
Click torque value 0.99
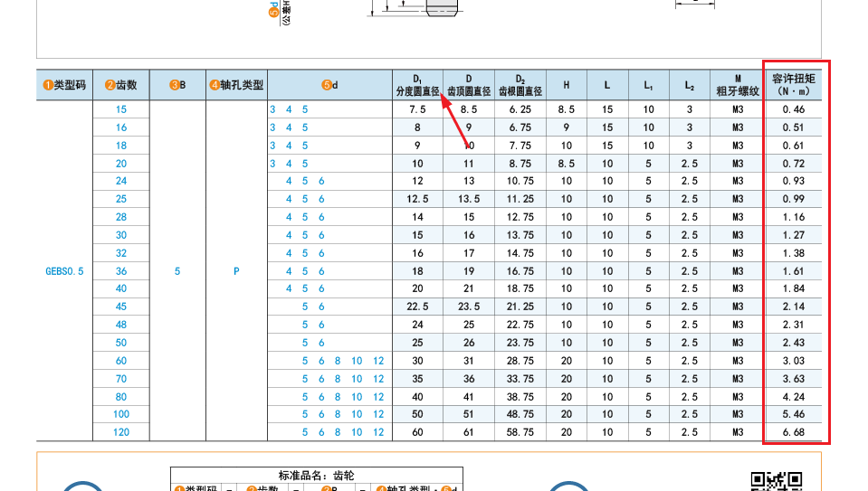(794, 199)
